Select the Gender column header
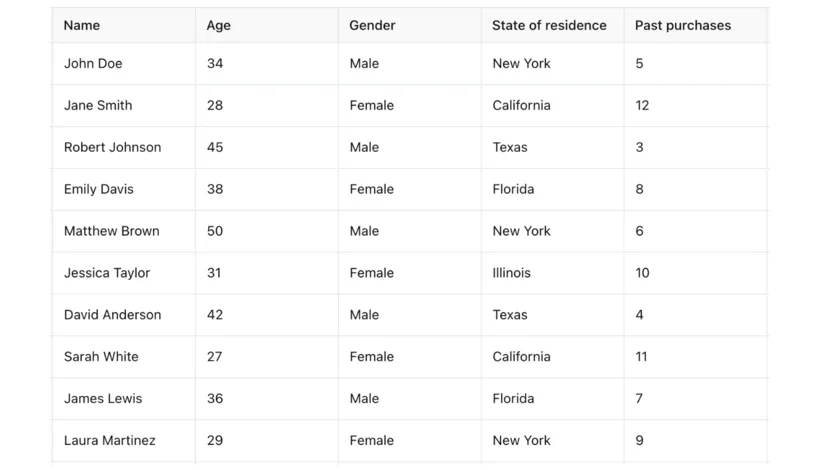The width and height of the screenshot is (825, 470). coord(372,25)
